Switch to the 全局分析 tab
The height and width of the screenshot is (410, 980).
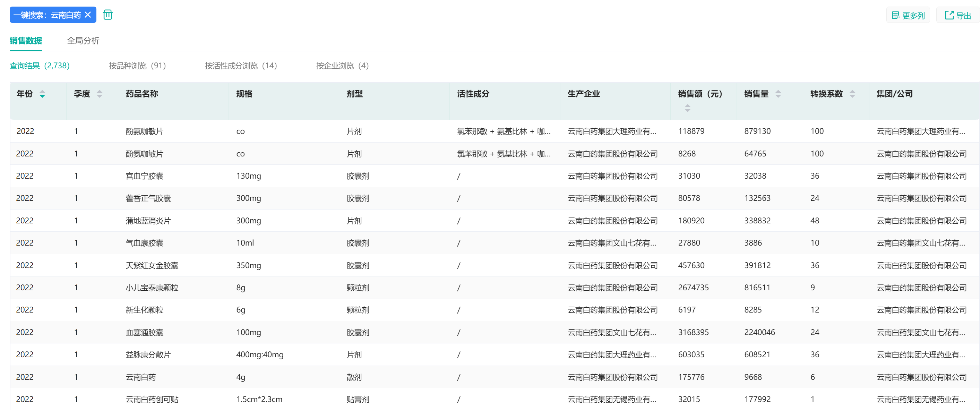tap(83, 41)
